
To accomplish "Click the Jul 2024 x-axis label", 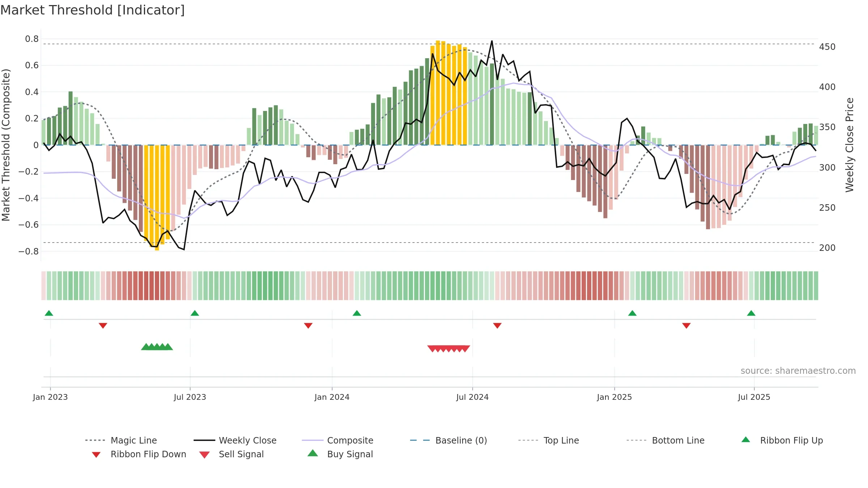I will [x=472, y=397].
